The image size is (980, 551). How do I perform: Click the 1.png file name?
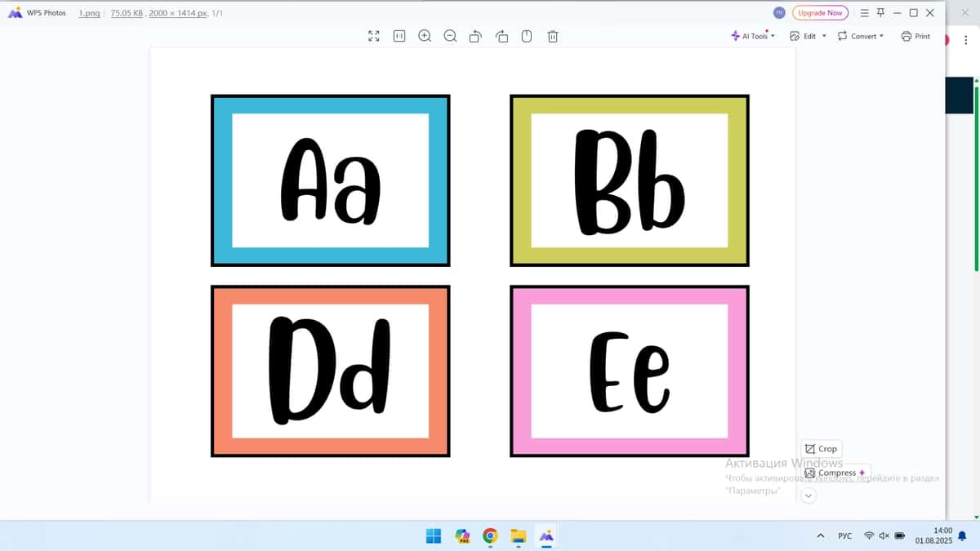pyautogui.click(x=89, y=13)
